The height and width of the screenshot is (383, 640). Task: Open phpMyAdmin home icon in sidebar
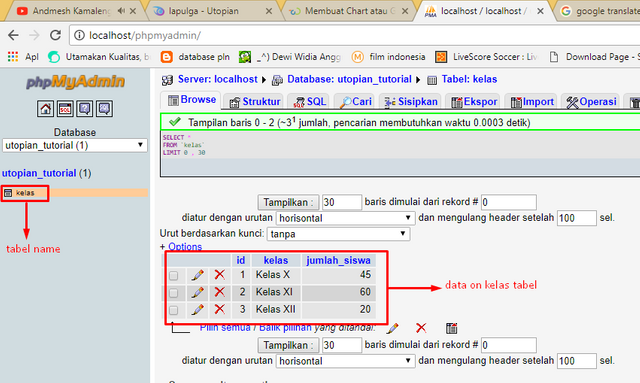tap(45, 109)
